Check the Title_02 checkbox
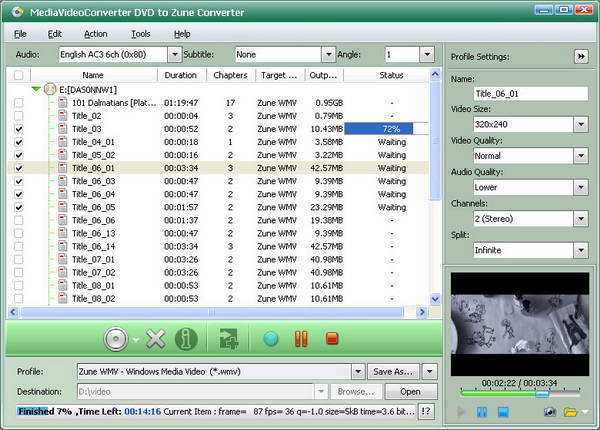Viewport: 600px width, 430px height. point(18,116)
